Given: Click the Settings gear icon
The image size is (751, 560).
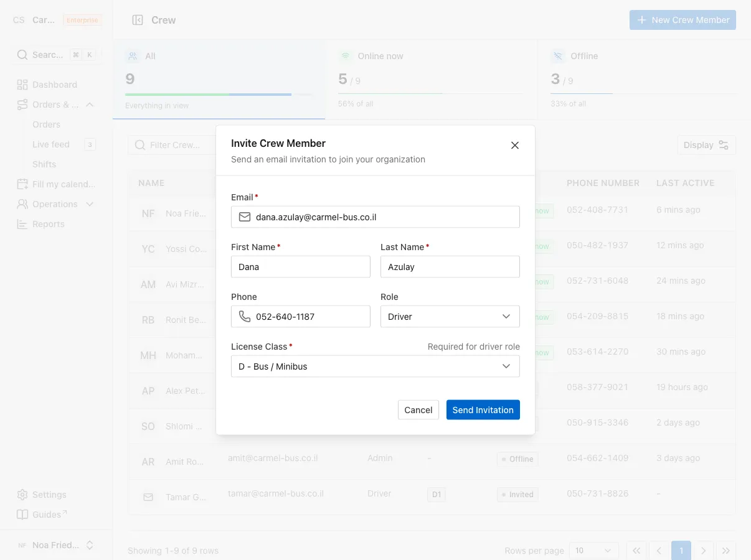Looking at the screenshot, I should [22, 495].
